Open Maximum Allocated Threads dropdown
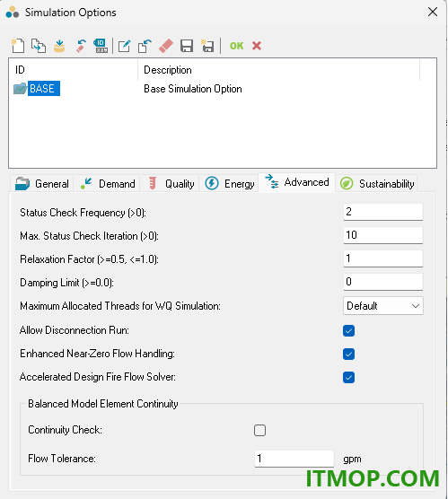The image size is (448, 499). [x=383, y=306]
